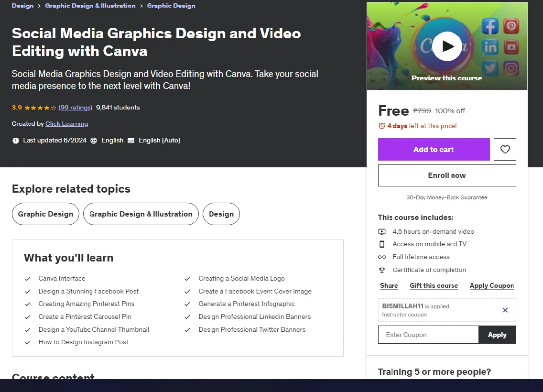The image size is (543, 392).
Task: Select the Graphic Design topic pill
Action: [x=45, y=214]
